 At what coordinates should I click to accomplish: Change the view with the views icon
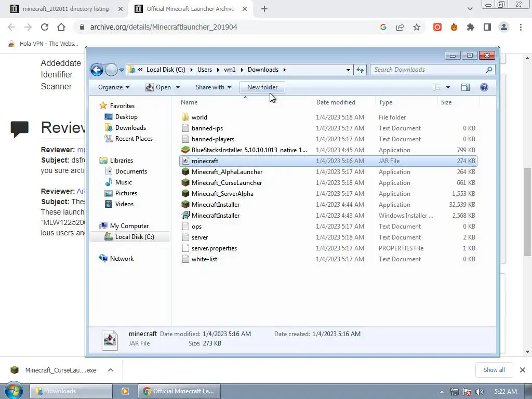click(436, 87)
